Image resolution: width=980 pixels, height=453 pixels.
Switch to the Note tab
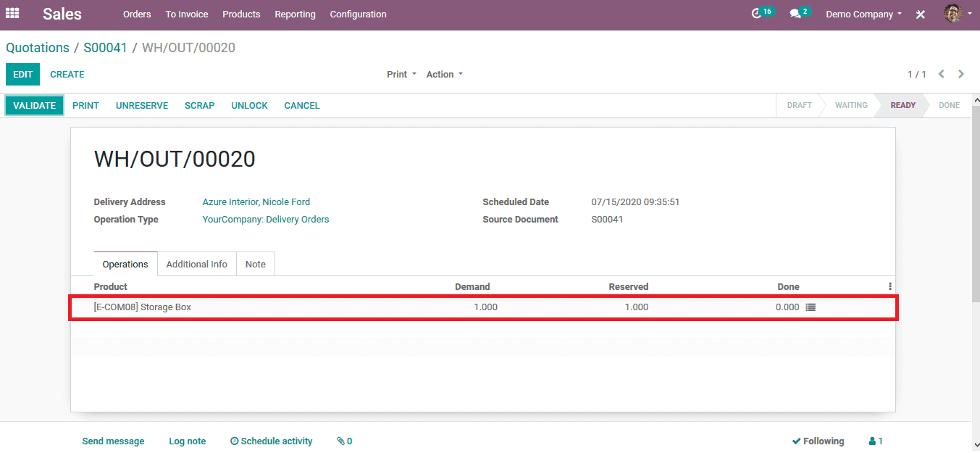[255, 264]
